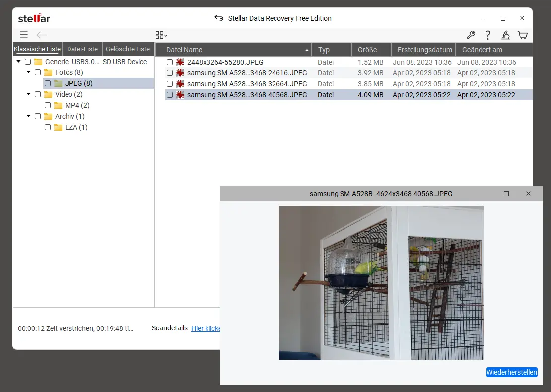Check the box for 2448x3264-55280.JPEG

pyautogui.click(x=170, y=62)
